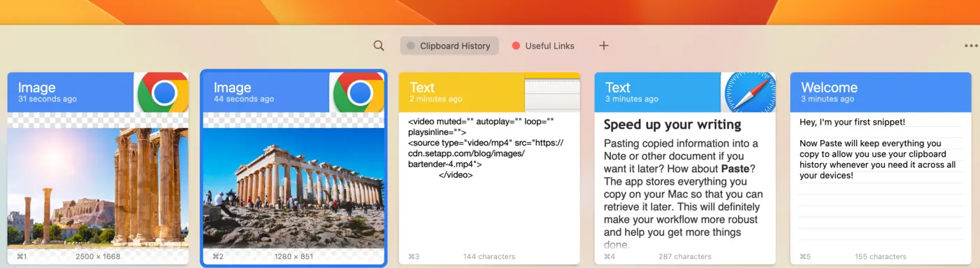980x268 pixels.
Task: Click the ⌘3 shortcut label
Action: click(x=414, y=256)
